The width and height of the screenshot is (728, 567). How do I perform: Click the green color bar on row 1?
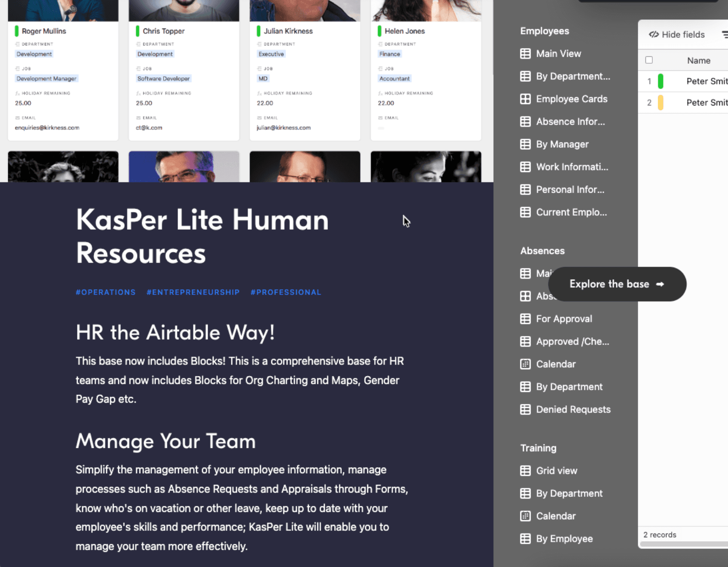coord(660,81)
